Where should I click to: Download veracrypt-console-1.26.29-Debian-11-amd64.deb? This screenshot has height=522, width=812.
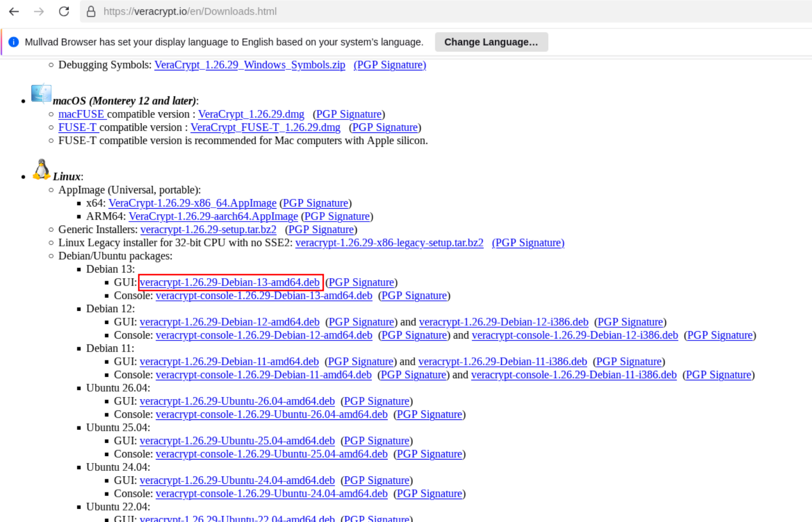pyautogui.click(x=264, y=375)
